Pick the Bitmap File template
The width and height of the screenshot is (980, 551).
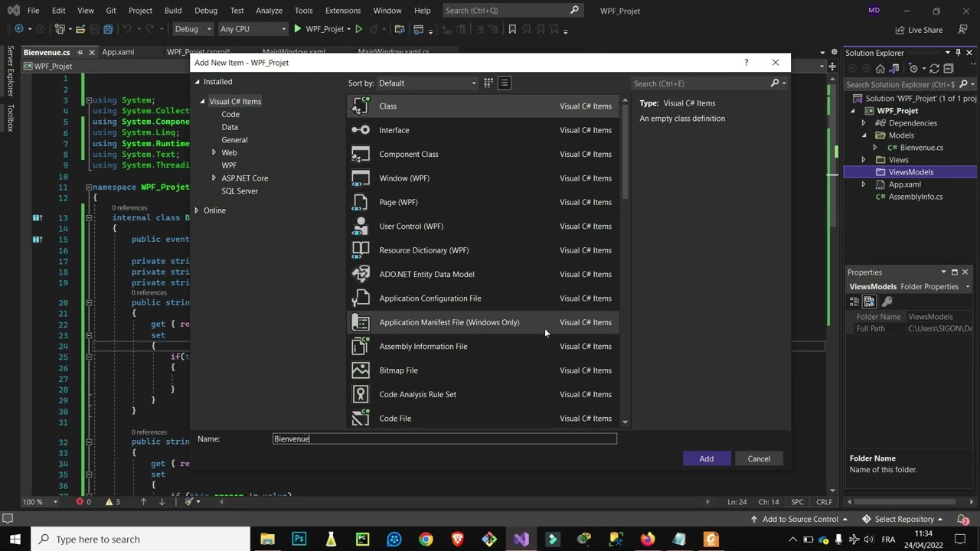(x=483, y=370)
